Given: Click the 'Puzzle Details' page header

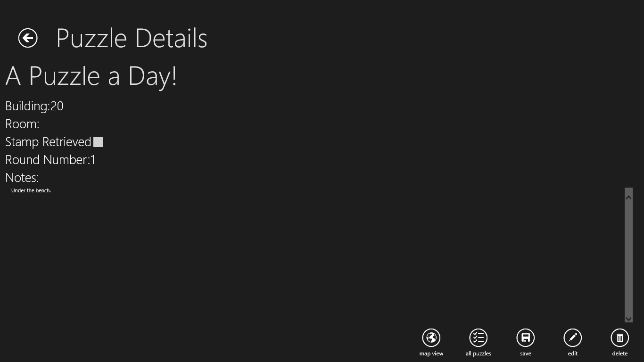Looking at the screenshot, I should pos(132,38).
